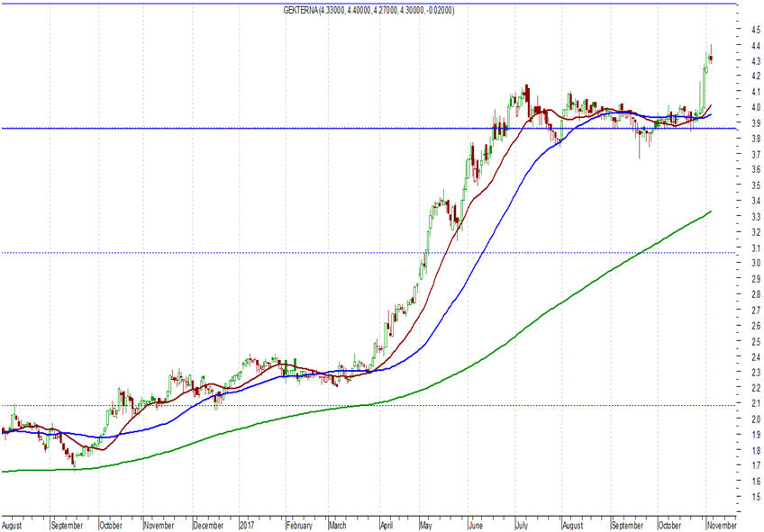Screen dimensions: 764x532
Task: Select the May label on time axis
Action: (x=426, y=526)
